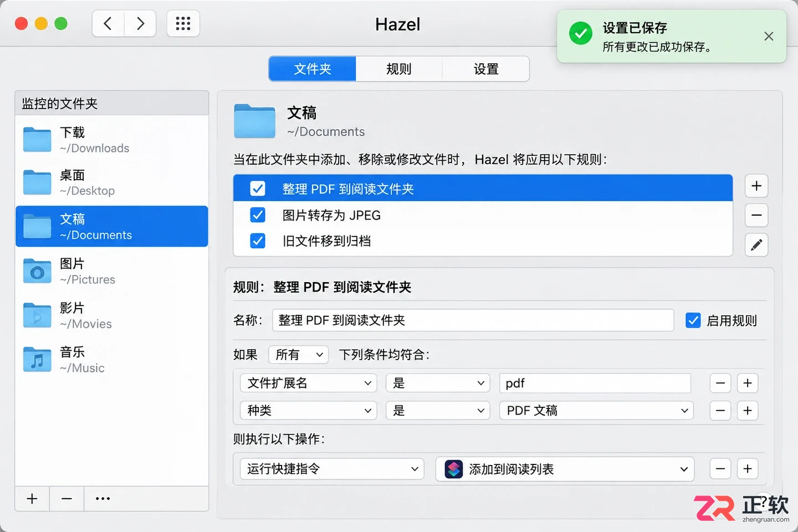The image size is (798, 532).
Task: Toggle the 图片转存为 JPEG rule checkbox
Action: [x=258, y=214]
